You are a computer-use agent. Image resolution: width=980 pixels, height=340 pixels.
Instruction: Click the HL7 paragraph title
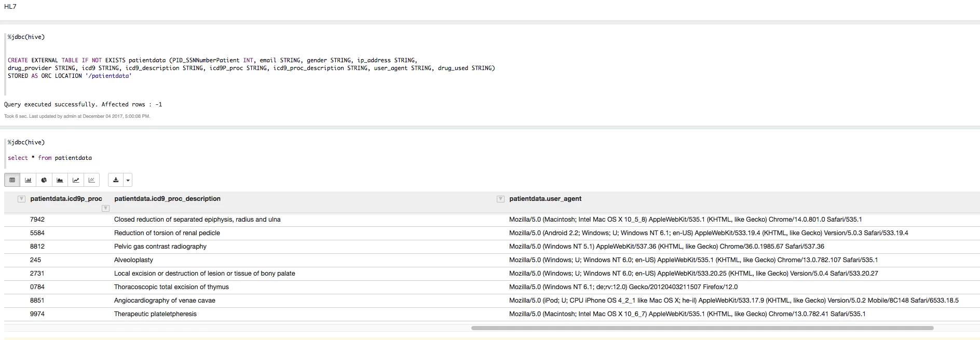coord(10,7)
